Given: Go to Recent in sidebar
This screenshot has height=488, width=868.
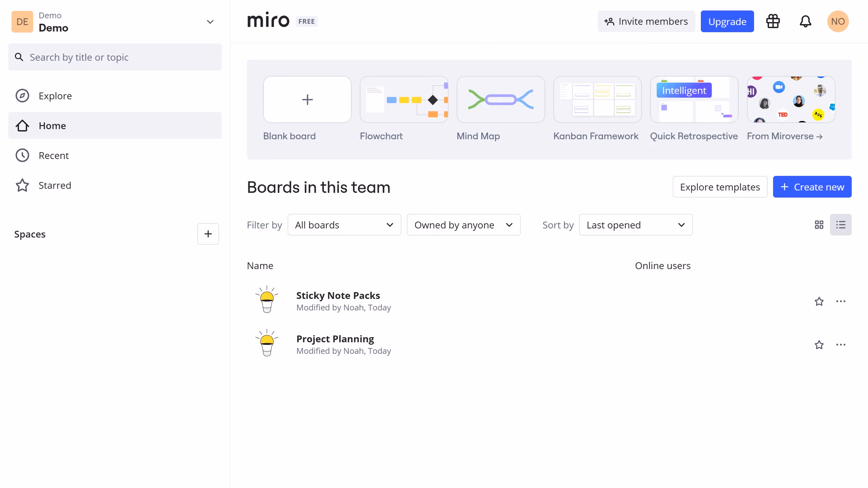Looking at the screenshot, I should tap(115, 155).
